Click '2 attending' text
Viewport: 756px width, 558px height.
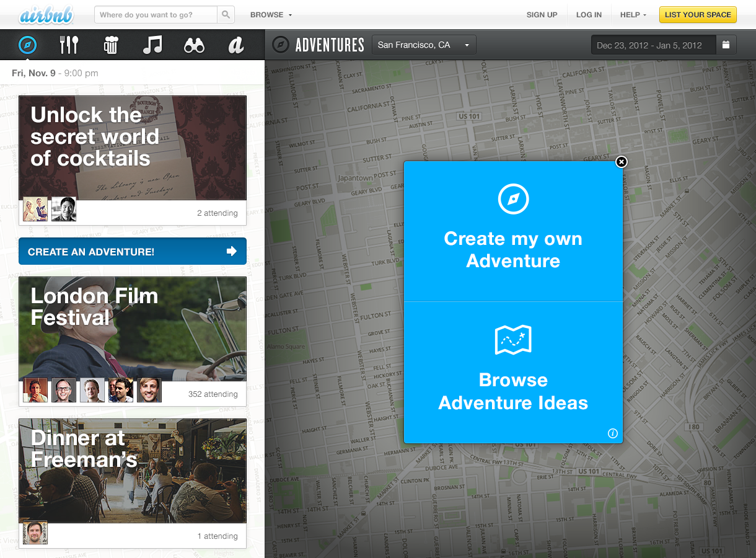(218, 213)
